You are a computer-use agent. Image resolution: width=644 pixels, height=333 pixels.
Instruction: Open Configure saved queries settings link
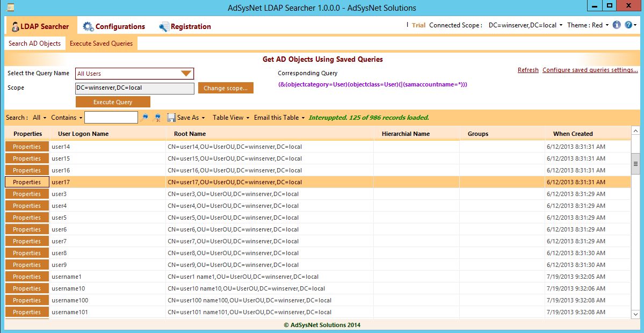(590, 70)
